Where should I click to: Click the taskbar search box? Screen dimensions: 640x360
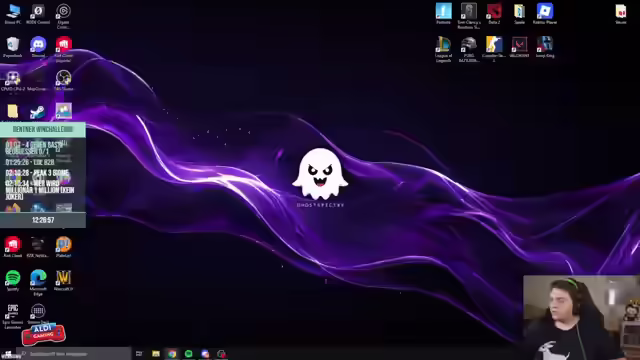coord(73,353)
